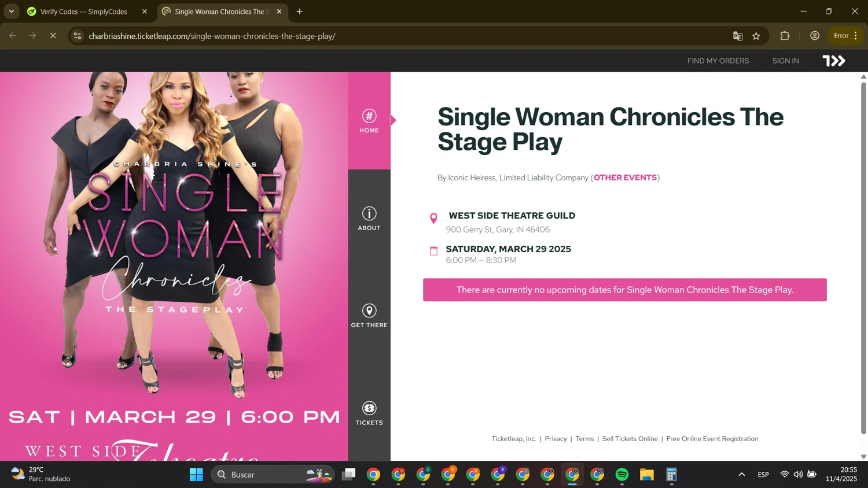Click the taskbar Buscar search box
This screenshot has width=868, height=488.
(273, 475)
